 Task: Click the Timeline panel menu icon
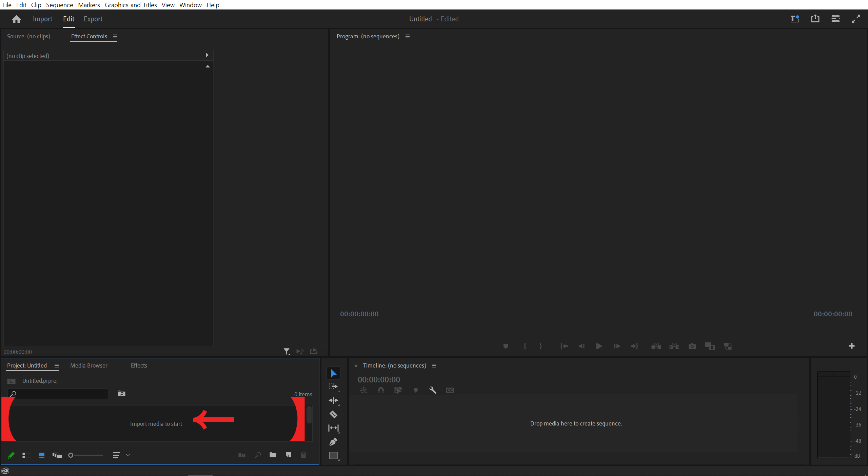coord(434,366)
